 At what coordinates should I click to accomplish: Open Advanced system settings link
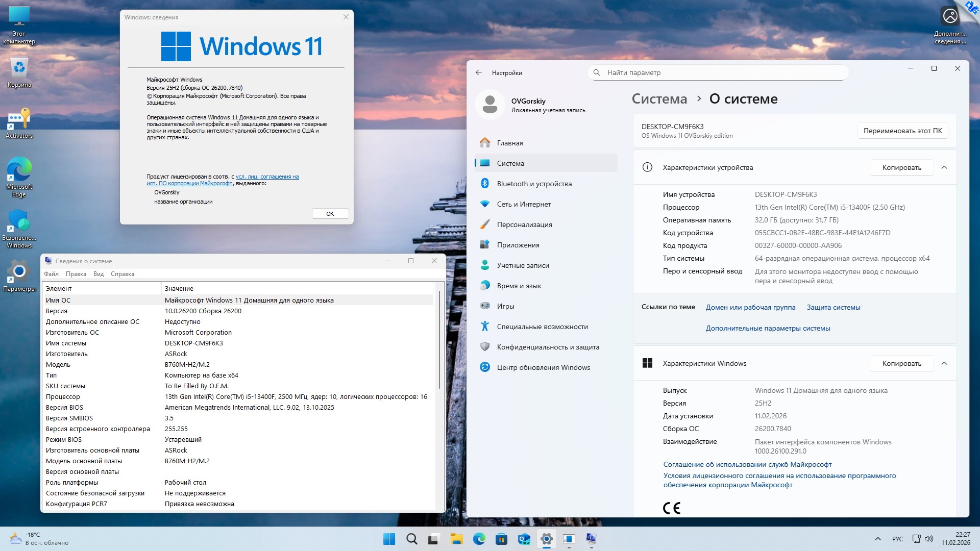pyautogui.click(x=767, y=328)
